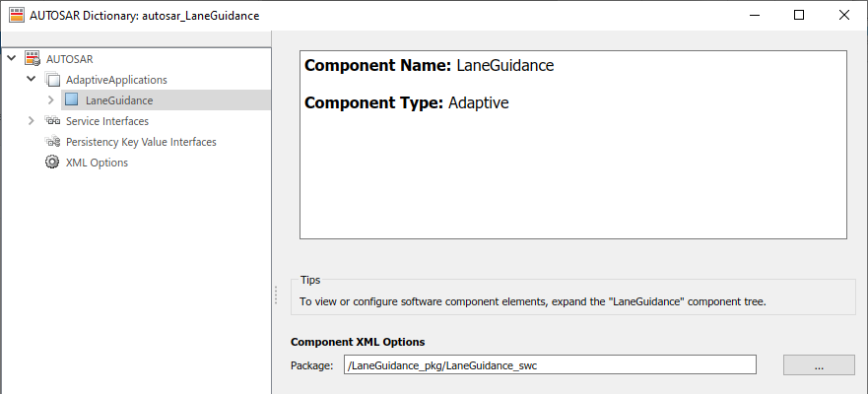
Task: Select the Service Interfaces label
Action: point(106,120)
